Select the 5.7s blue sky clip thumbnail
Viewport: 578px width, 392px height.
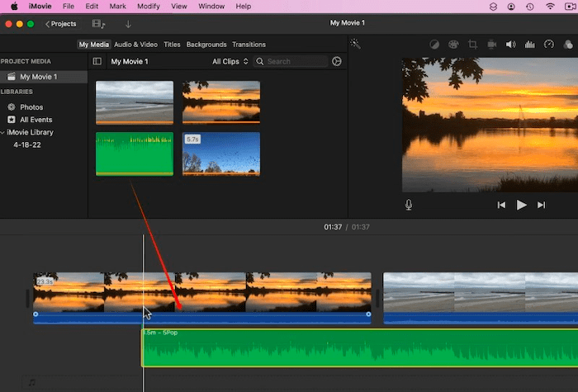click(x=221, y=154)
